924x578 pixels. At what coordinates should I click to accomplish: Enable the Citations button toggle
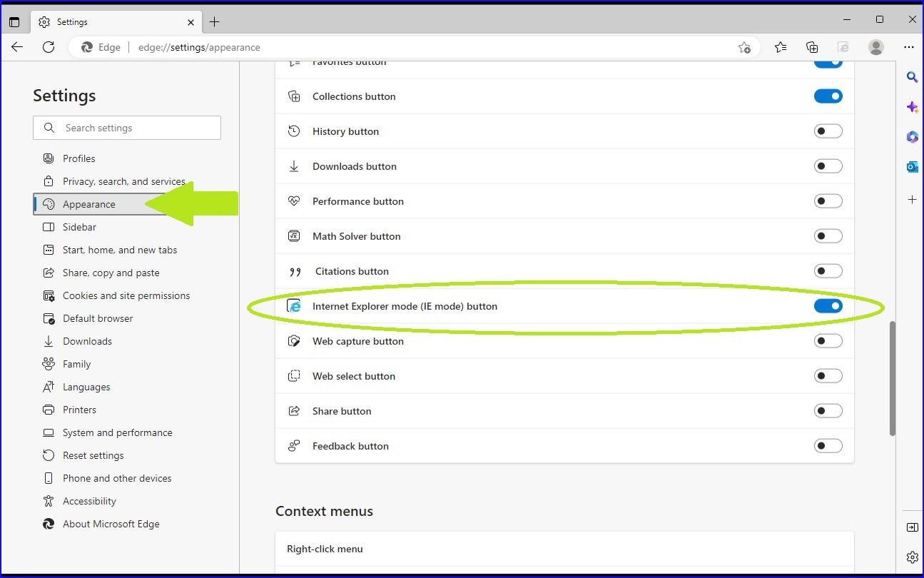tap(828, 271)
